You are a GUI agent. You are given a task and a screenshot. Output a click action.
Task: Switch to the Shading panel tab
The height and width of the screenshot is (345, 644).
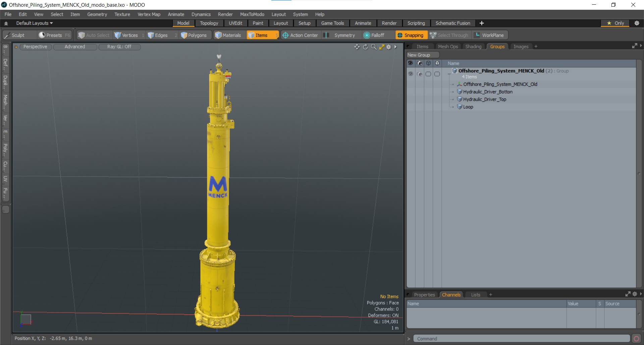tap(473, 47)
